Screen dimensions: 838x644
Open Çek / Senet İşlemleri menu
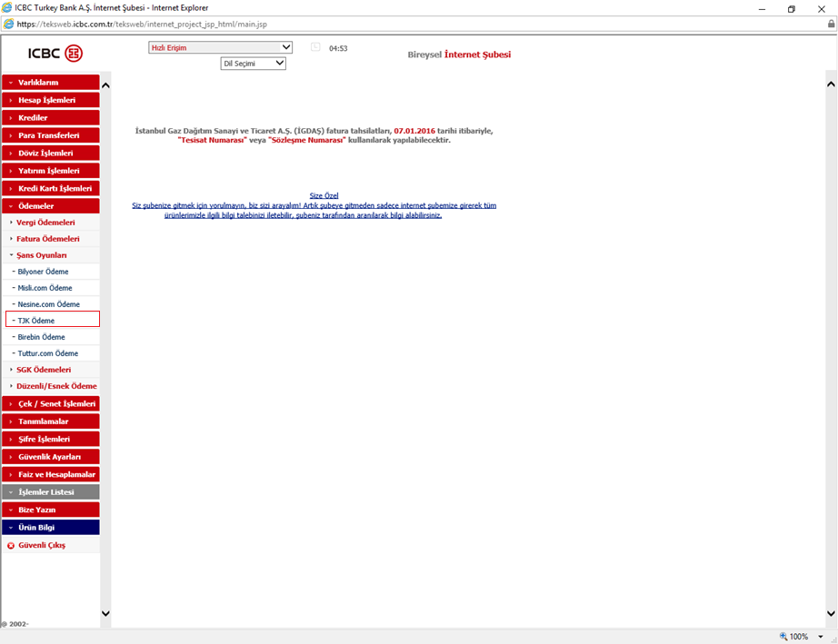coord(51,403)
